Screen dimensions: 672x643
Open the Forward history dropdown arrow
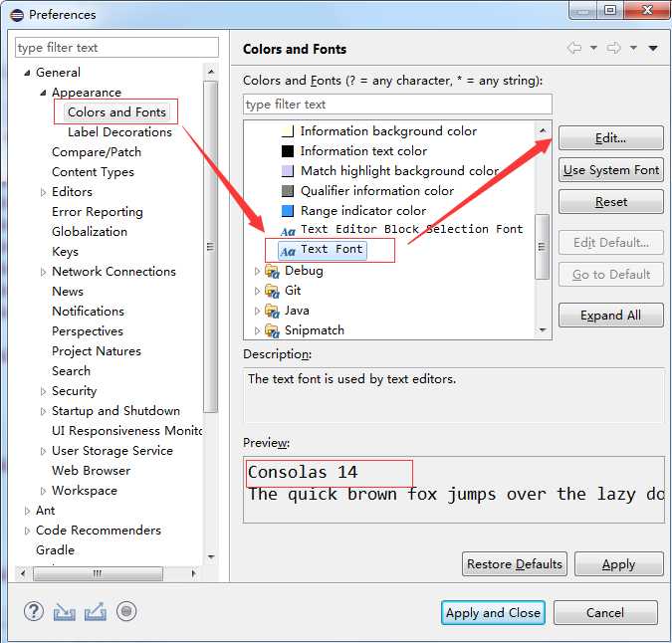point(633,48)
